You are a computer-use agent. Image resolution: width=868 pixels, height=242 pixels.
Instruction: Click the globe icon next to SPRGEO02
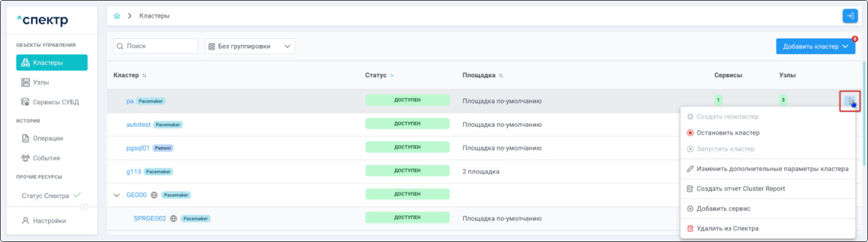[x=174, y=218]
